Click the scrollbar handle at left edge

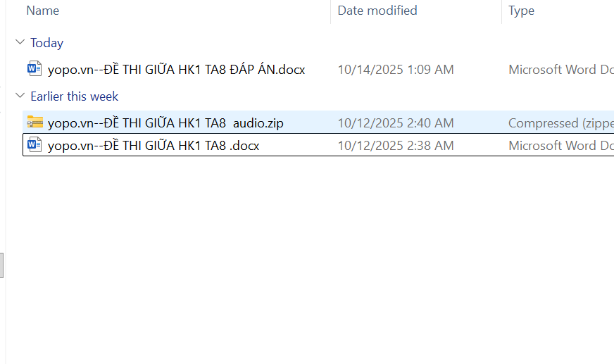(x=2, y=265)
